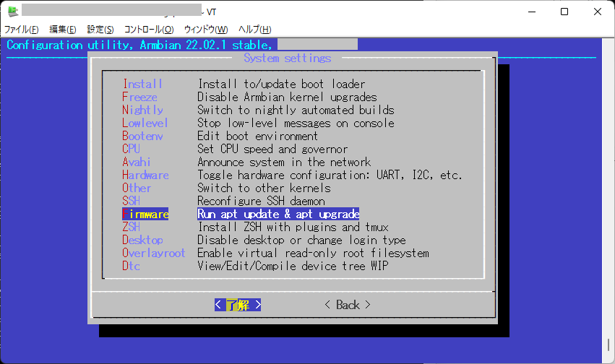Click the 了解 confirm button
The width and height of the screenshot is (615, 364).
tap(238, 305)
